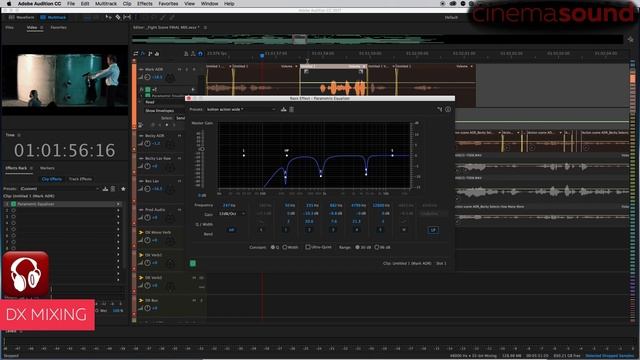The width and height of the screenshot is (640, 360).
Task: Click the rack favorite star icon
Action: (x=123, y=189)
